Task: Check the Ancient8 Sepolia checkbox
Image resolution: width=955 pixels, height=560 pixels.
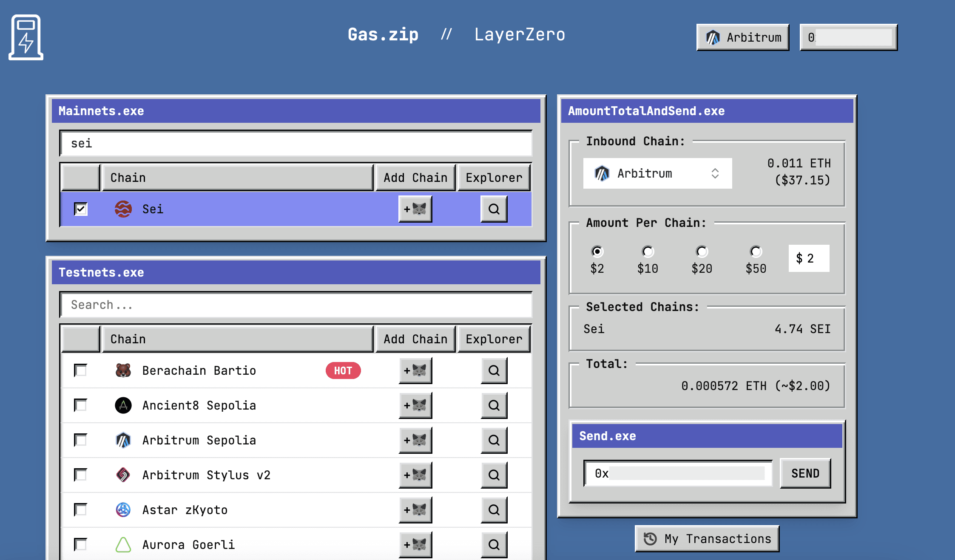Action: pyautogui.click(x=81, y=405)
